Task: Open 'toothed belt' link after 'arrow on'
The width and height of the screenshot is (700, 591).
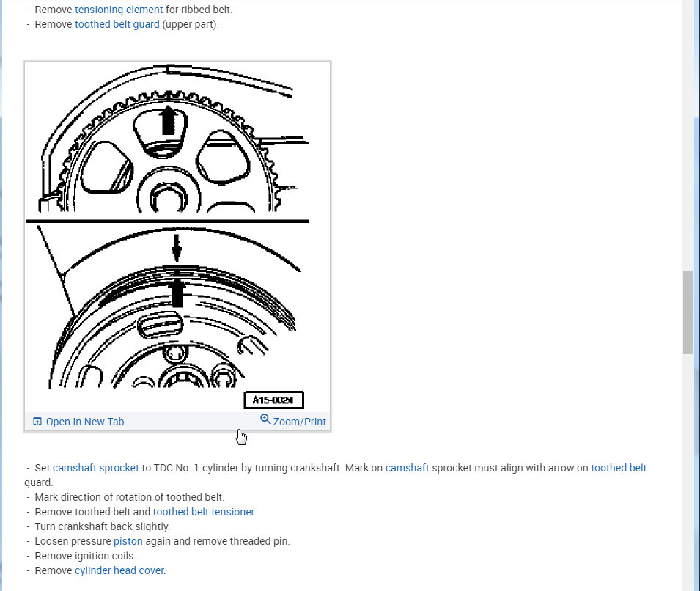Action: click(x=619, y=468)
